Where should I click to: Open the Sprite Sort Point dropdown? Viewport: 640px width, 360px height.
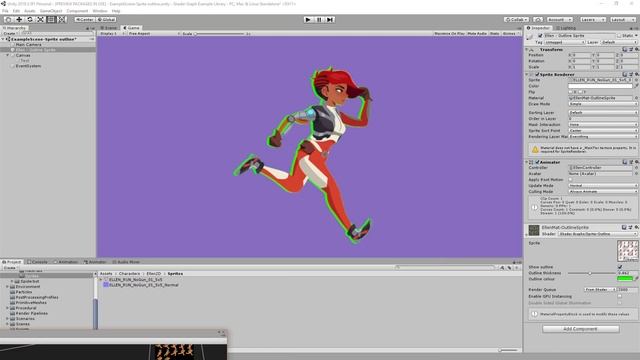point(603,131)
